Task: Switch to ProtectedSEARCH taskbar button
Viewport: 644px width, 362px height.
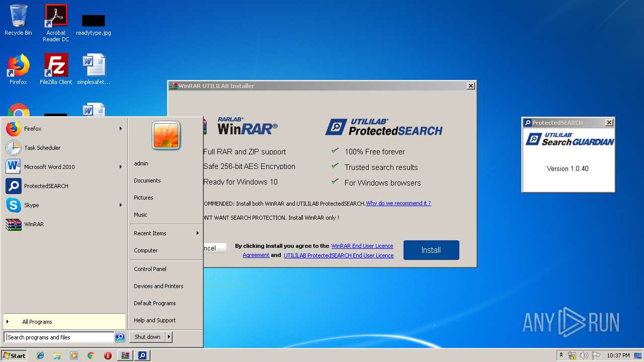Action: [142, 355]
